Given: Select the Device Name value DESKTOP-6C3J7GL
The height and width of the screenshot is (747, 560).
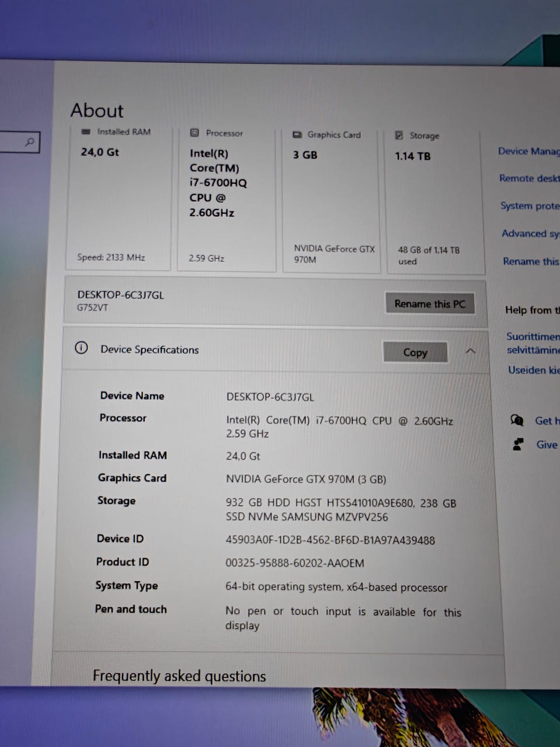Looking at the screenshot, I should tap(270, 397).
